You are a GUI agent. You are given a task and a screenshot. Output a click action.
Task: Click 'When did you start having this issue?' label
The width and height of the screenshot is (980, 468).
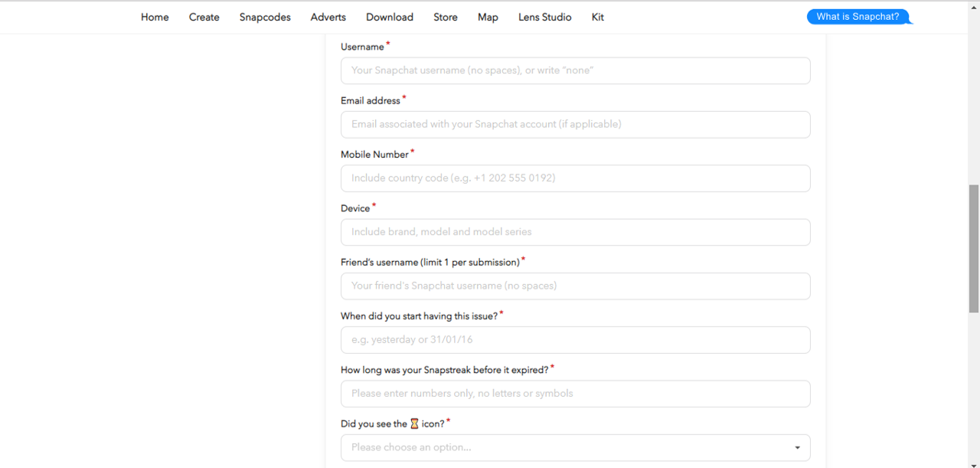420,316
